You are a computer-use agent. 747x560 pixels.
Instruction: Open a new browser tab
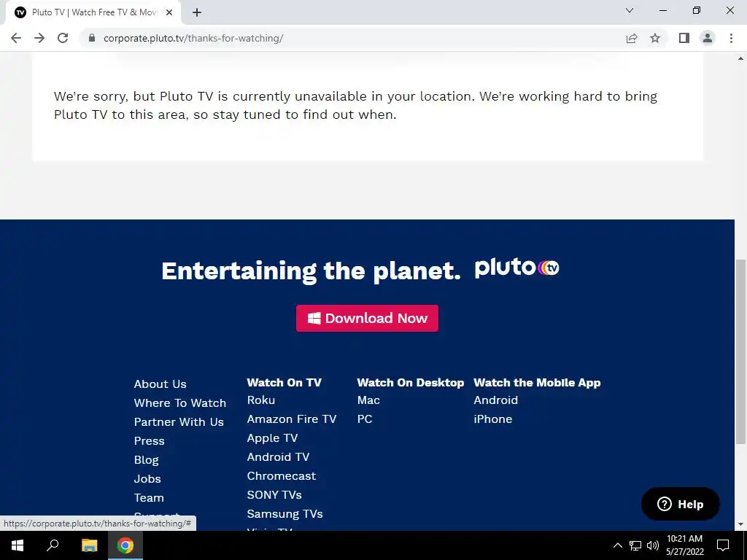pos(197,13)
